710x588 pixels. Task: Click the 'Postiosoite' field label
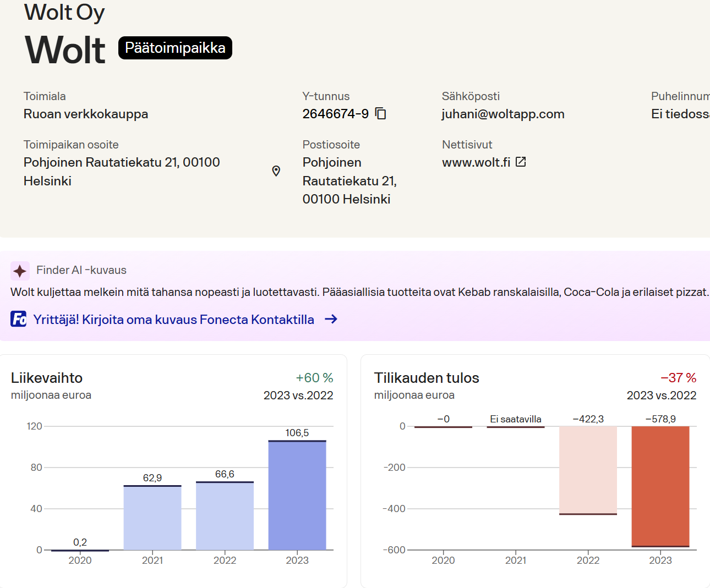(331, 145)
